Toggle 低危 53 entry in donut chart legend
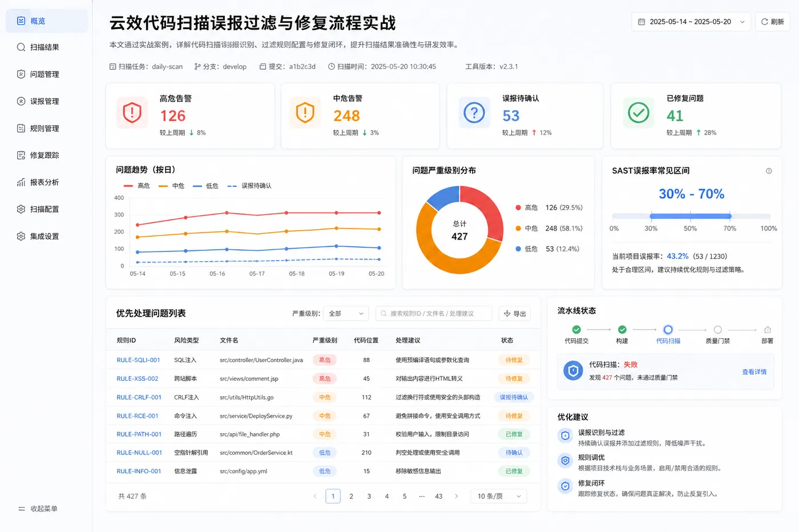This screenshot has height=532, width=799. tap(547, 249)
